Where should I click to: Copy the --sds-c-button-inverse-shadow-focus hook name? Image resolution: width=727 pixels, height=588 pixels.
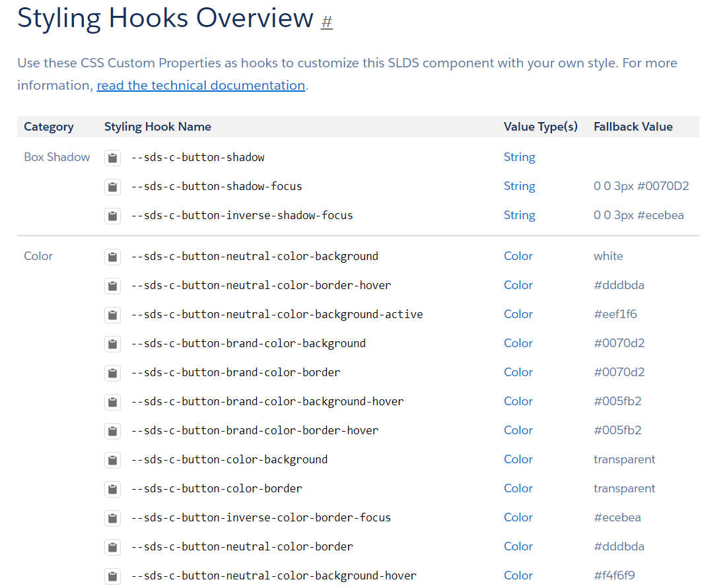(112, 216)
